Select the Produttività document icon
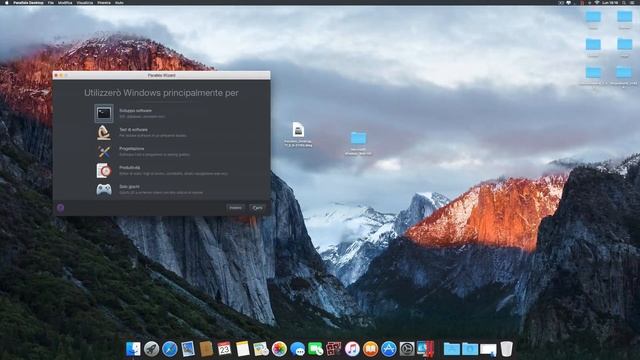Screen dimensions: 640x360 (104, 171)
